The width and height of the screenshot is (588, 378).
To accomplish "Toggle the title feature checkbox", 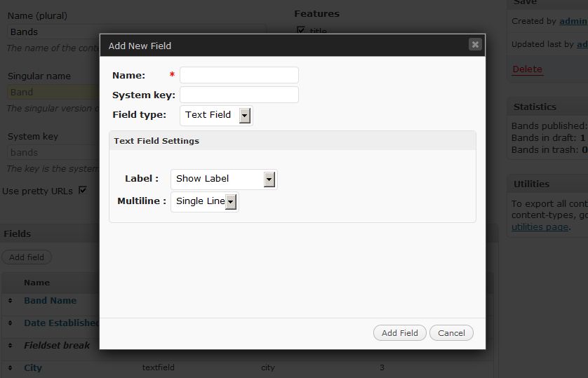I will click(301, 29).
